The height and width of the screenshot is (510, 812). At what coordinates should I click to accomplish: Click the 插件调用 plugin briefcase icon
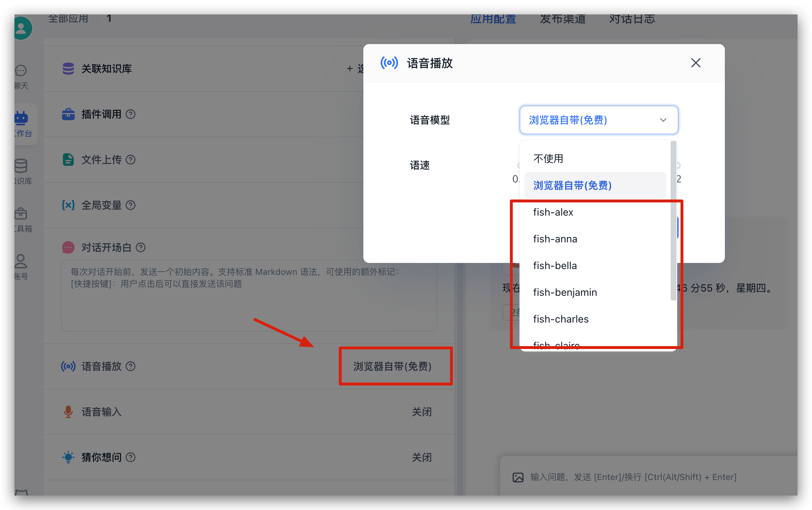[68, 114]
